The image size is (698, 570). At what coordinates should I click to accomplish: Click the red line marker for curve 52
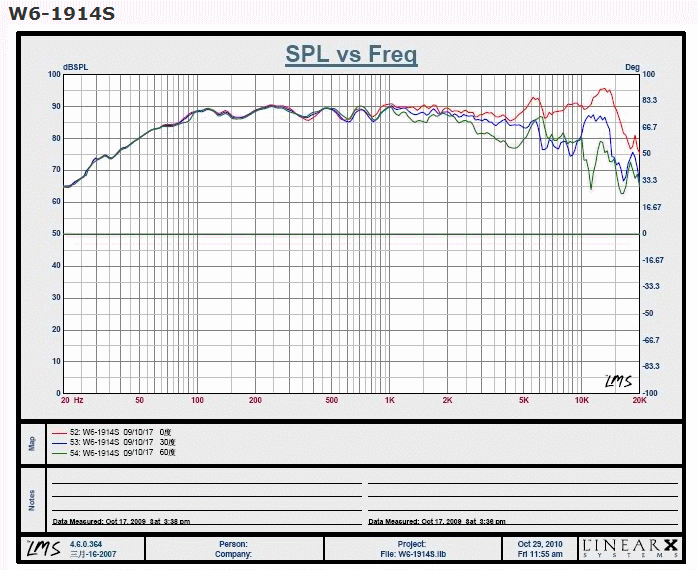pos(57,430)
